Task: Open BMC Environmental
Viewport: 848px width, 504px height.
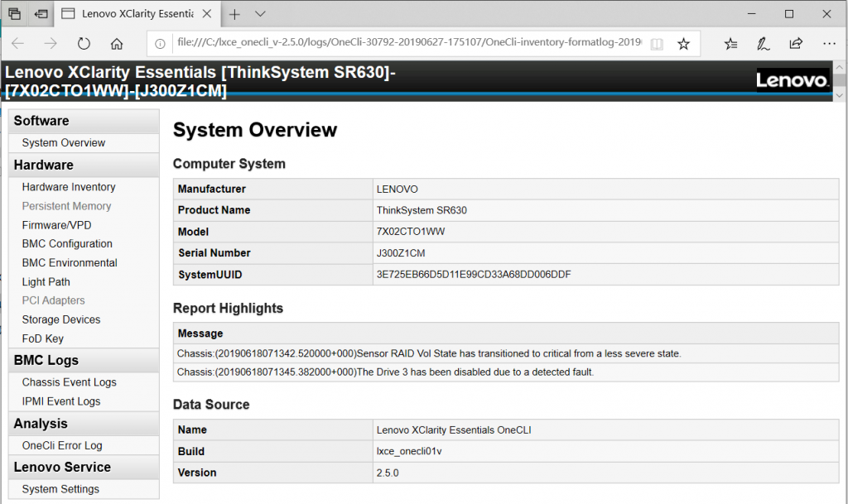Action: (x=70, y=262)
